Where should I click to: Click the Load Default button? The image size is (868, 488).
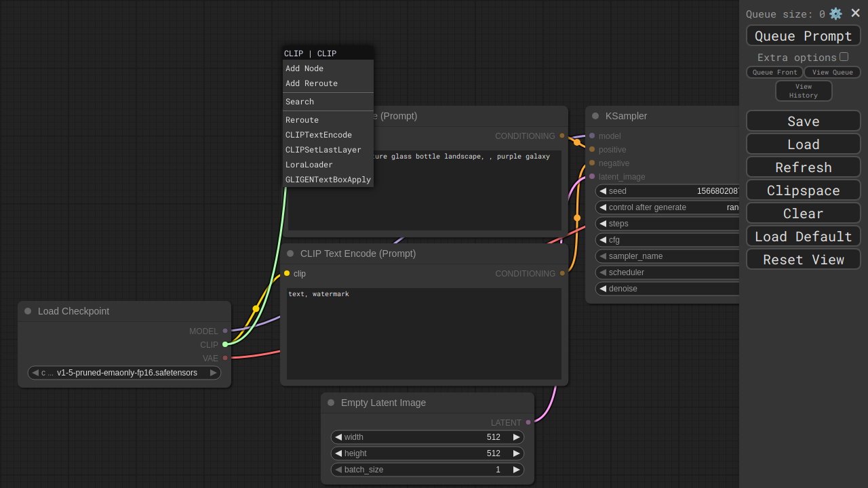tap(803, 237)
